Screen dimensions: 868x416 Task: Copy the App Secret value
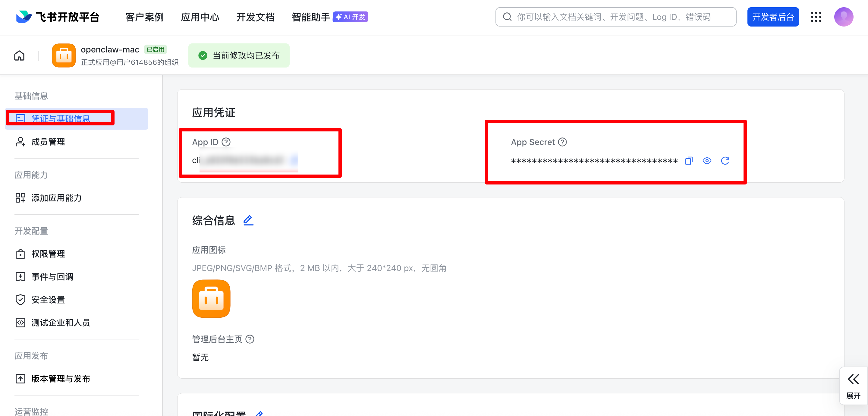[x=689, y=161]
